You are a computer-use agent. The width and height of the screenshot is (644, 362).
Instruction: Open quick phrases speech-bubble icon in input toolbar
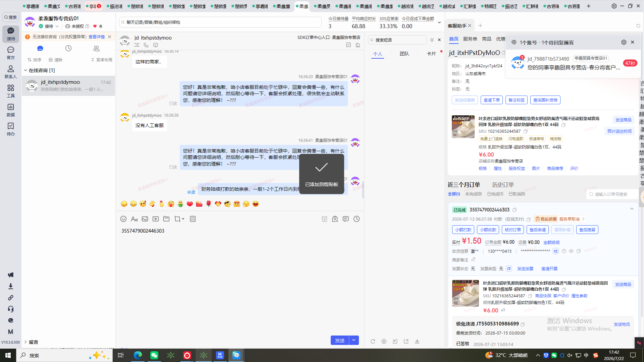(x=346, y=219)
